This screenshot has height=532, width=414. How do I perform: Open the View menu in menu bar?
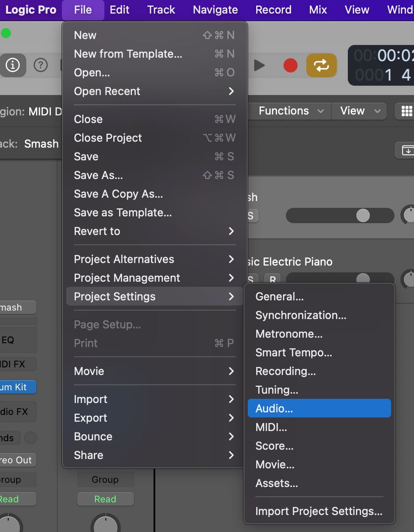point(357,10)
